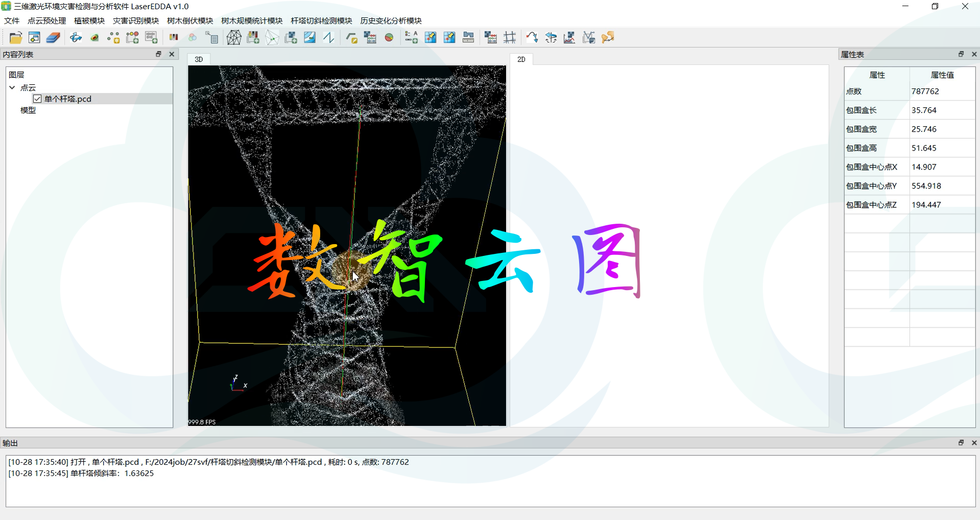
Task: Switch to the 3D view tab
Action: click(x=199, y=59)
